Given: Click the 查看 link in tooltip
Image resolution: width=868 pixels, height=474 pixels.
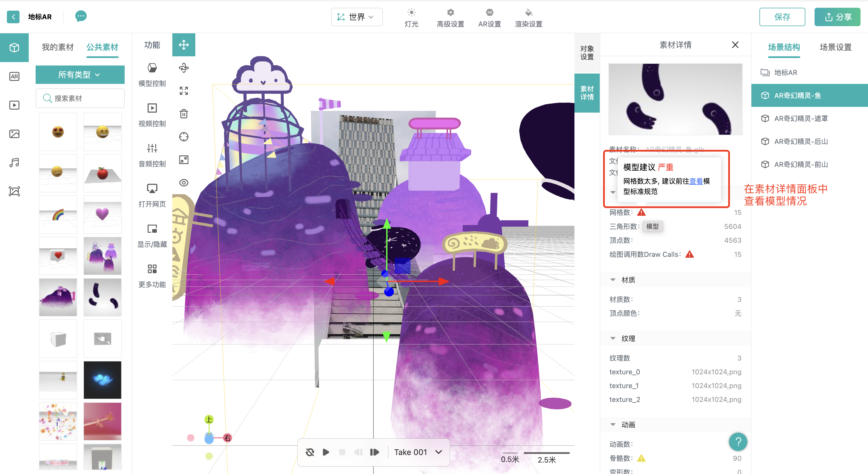Looking at the screenshot, I should [696, 181].
